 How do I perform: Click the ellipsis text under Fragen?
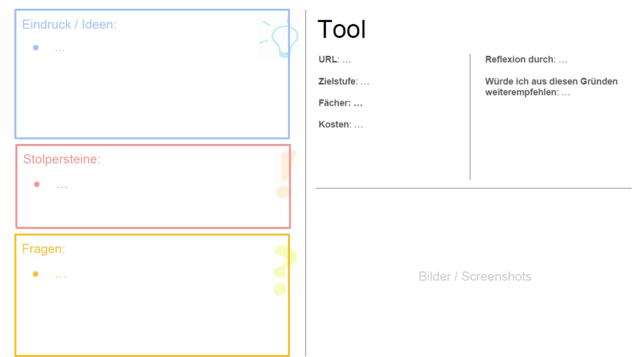pos(60,275)
